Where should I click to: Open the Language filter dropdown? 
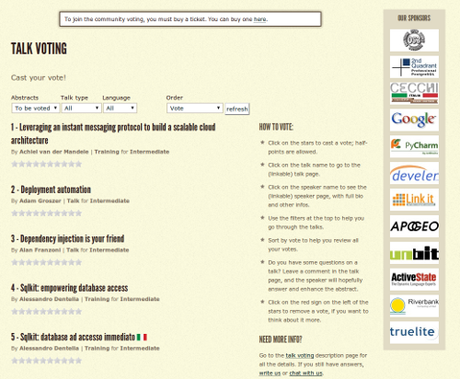click(120, 108)
